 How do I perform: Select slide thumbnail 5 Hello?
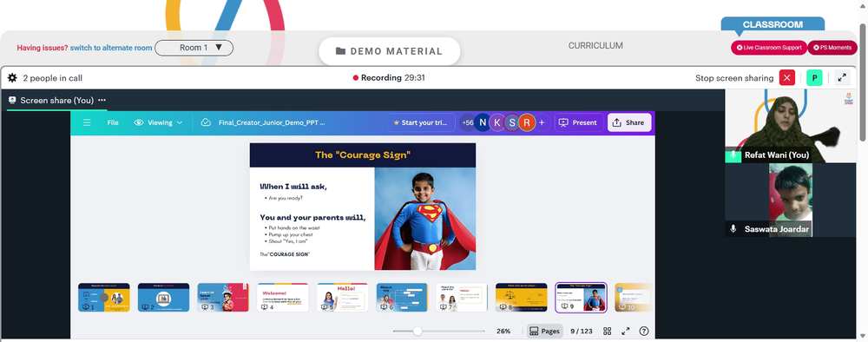[343, 298]
